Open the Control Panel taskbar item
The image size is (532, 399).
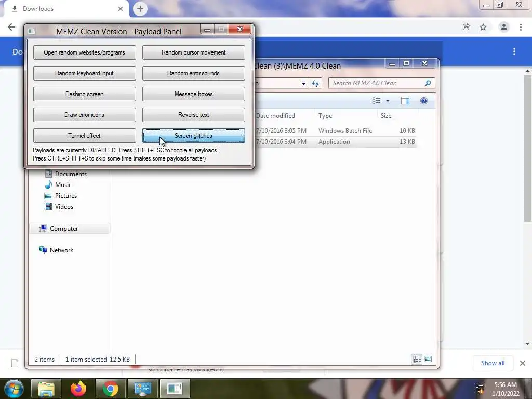pyautogui.click(x=142, y=389)
